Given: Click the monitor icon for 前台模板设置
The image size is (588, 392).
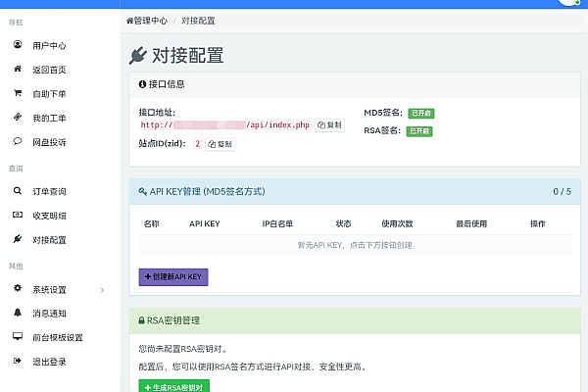Looking at the screenshot, I should tap(18, 336).
